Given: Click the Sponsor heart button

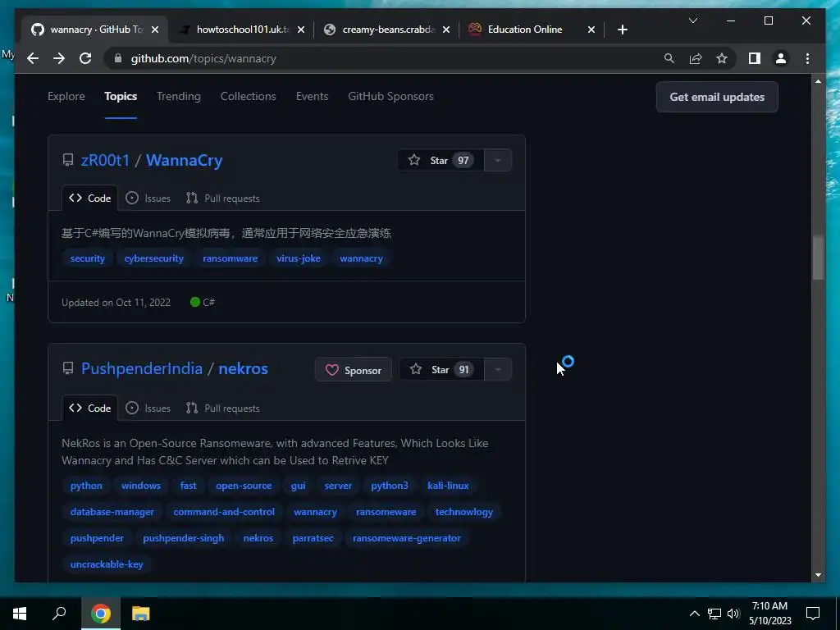Looking at the screenshot, I should 353,370.
